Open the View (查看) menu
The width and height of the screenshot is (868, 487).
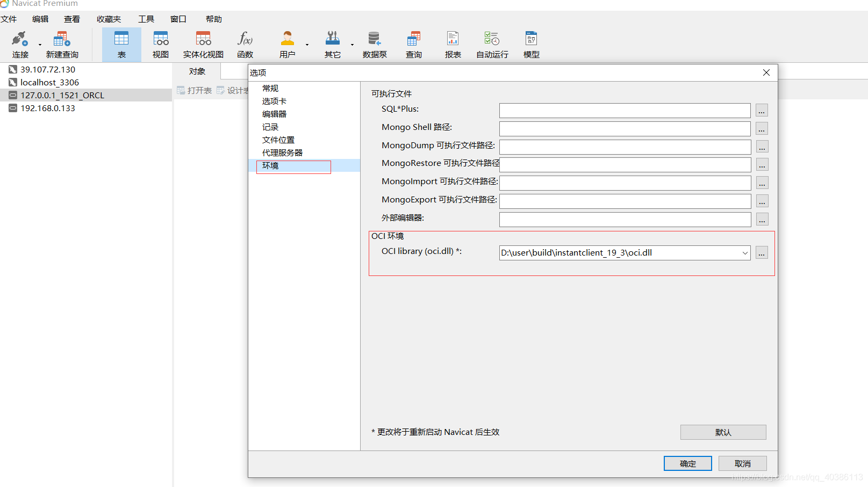72,19
